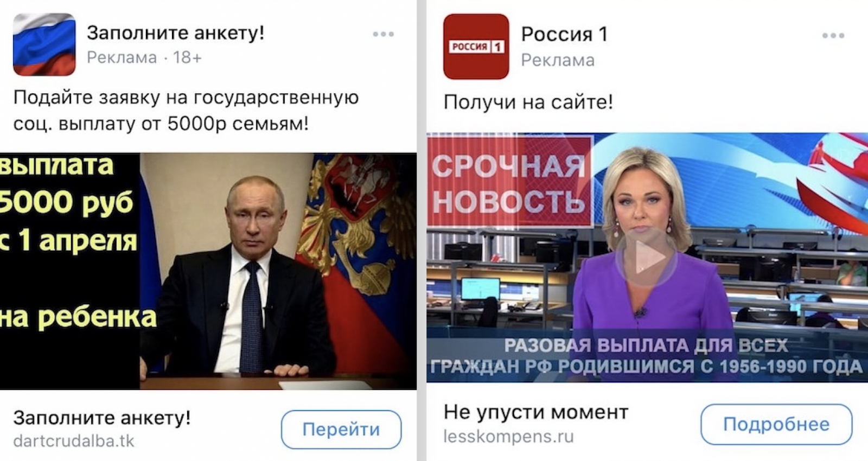Click the Подайте заявку ad description text
868x461 pixels.
point(186,111)
